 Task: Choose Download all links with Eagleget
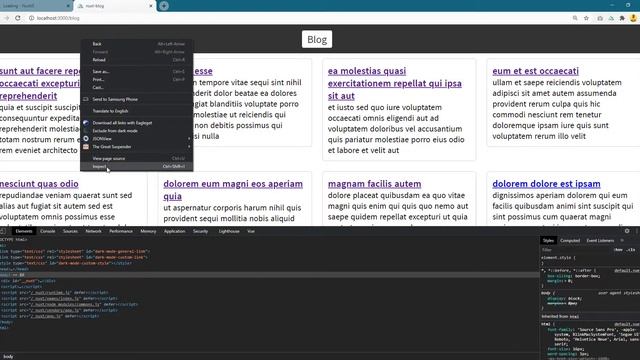137,123
